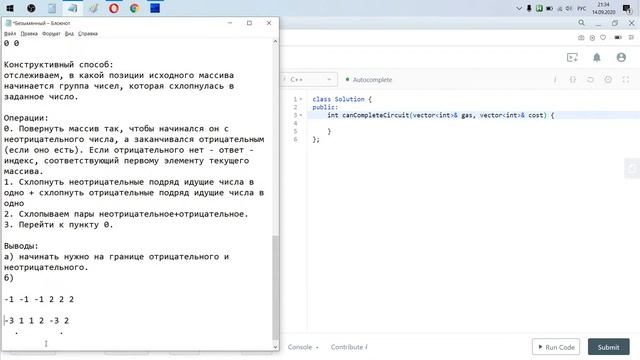Click the Submit button
This screenshot has height=360, width=640.
609,347
